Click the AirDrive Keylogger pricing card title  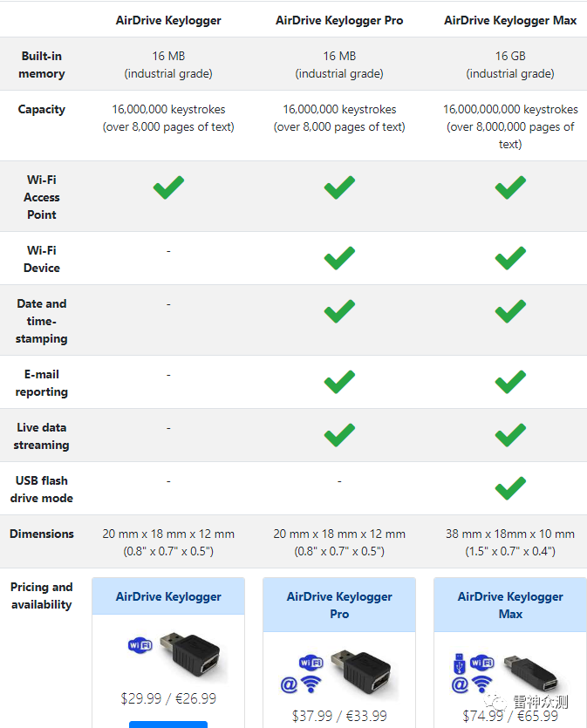pos(168,597)
